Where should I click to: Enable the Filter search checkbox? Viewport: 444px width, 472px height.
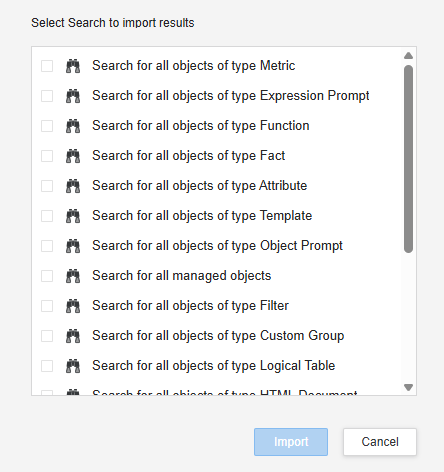pos(47,306)
